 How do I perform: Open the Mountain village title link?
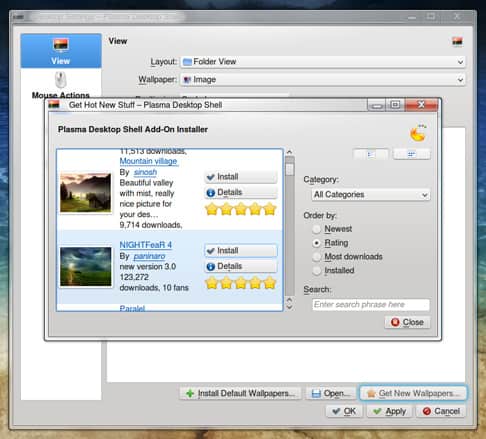[x=148, y=161]
